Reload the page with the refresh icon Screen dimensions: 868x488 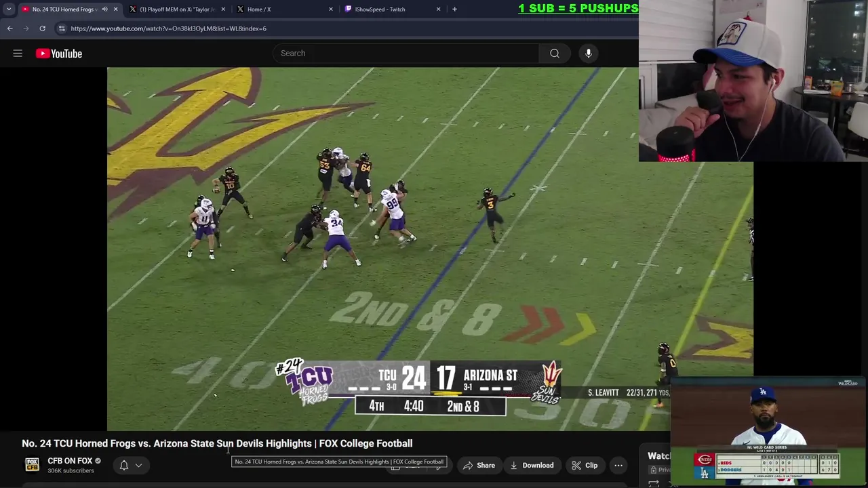[x=42, y=28]
